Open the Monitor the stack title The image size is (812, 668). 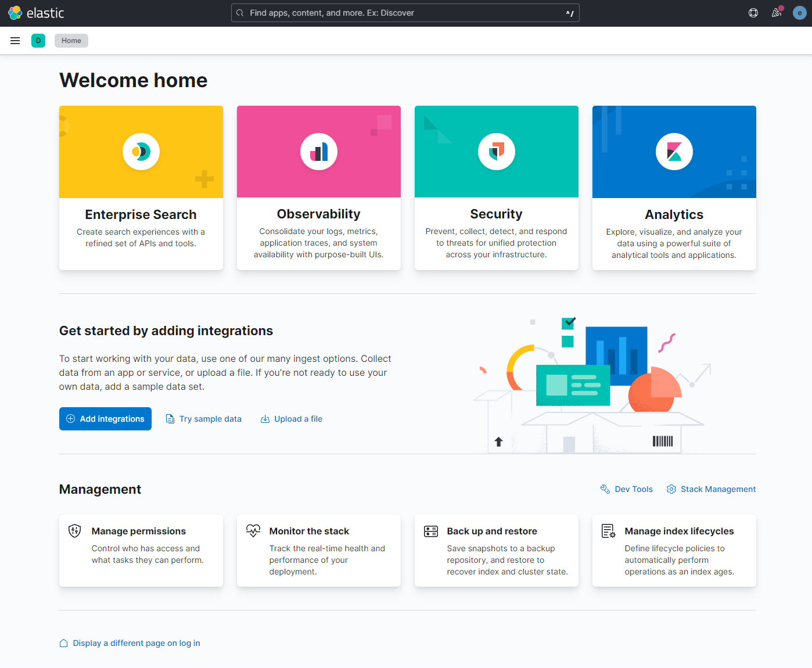309,531
